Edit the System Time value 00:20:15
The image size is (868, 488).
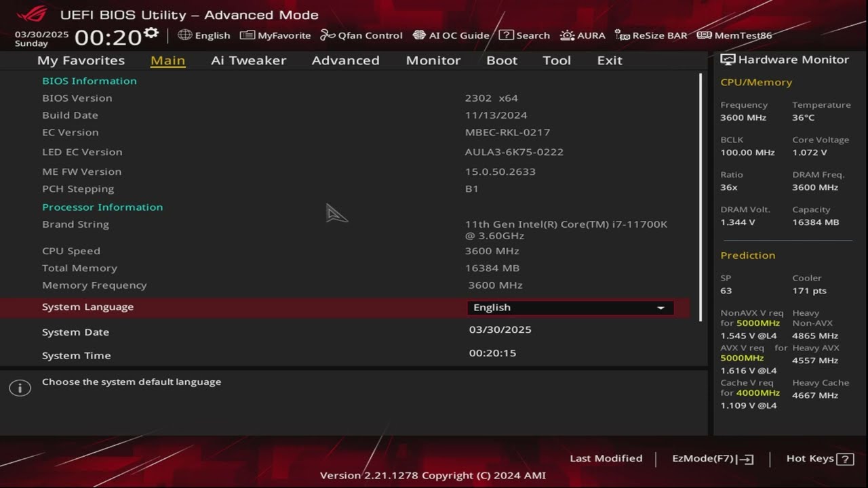pyautogui.click(x=492, y=353)
